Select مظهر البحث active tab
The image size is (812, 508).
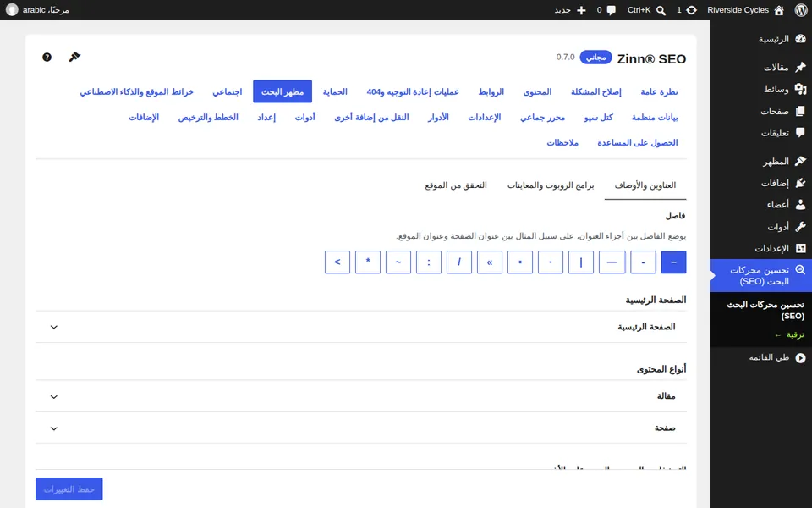pyautogui.click(x=283, y=91)
